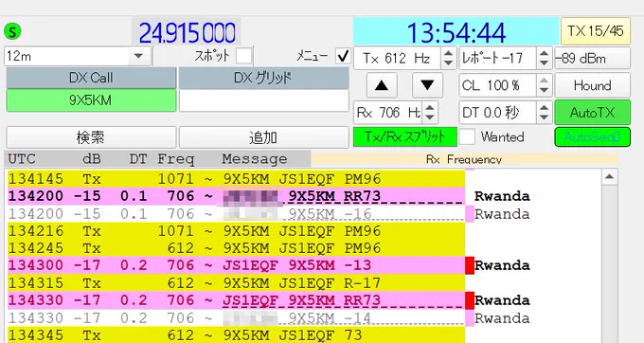Screen dimensions: 644x343
Task: Increase the Tx 612 Hz value
Action: coord(449,53)
